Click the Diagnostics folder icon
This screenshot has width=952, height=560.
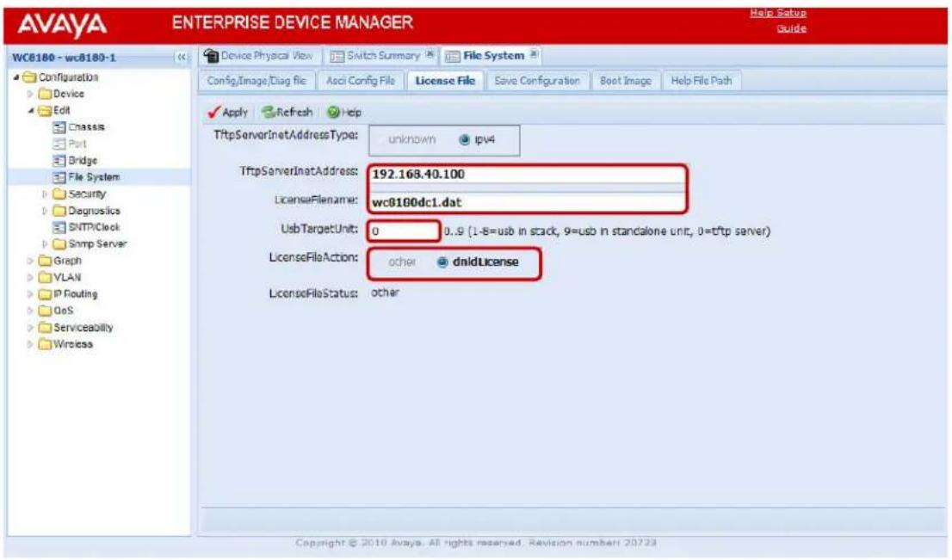(59, 211)
